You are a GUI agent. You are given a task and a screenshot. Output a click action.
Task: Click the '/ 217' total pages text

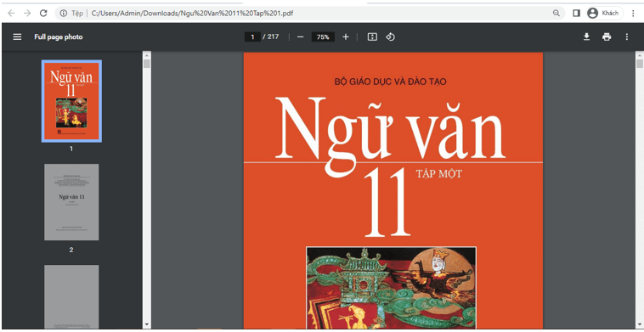(271, 37)
